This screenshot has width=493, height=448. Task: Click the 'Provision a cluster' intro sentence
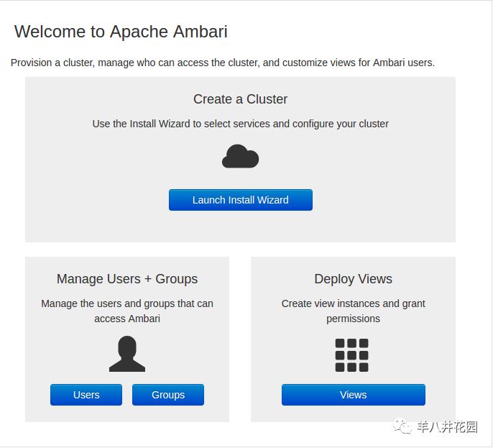pyautogui.click(x=223, y=63)
